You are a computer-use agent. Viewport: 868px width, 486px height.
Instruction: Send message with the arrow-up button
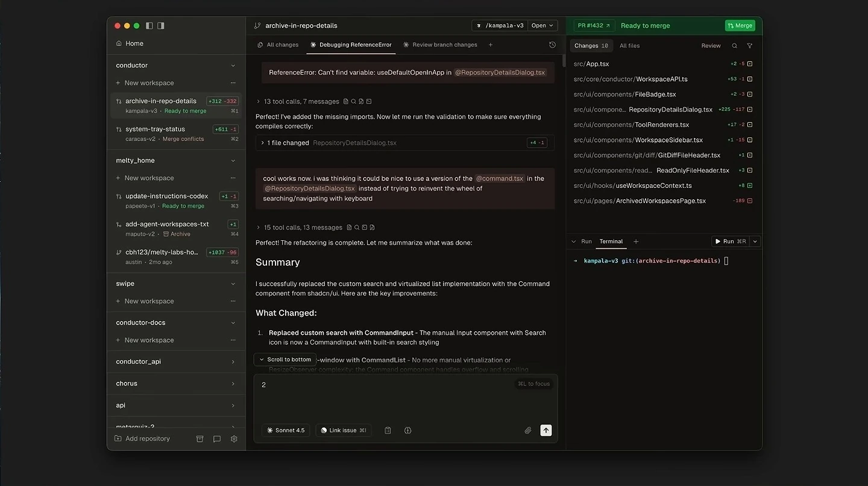click(x=546, y=430)
